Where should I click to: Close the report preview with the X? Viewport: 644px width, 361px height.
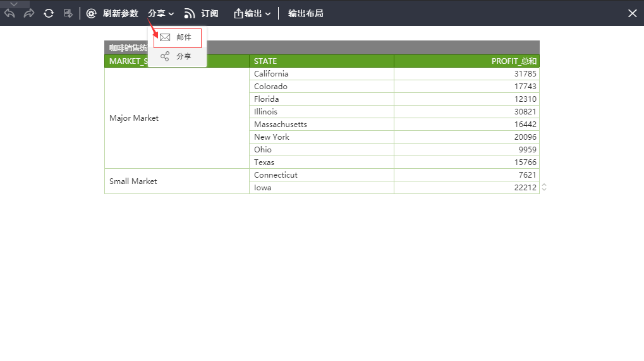[x=632, y=13]
